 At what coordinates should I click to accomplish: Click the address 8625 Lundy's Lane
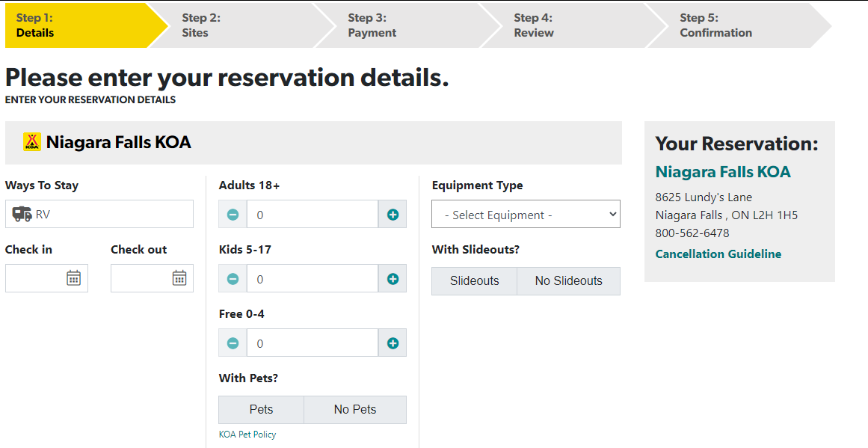click(704, 197)
